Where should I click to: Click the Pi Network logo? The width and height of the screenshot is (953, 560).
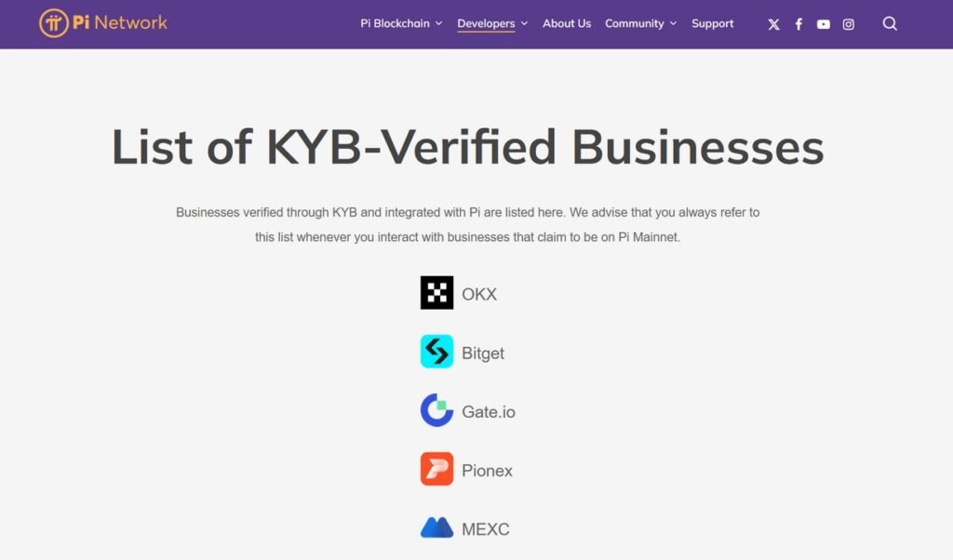(x=103, y=23)
